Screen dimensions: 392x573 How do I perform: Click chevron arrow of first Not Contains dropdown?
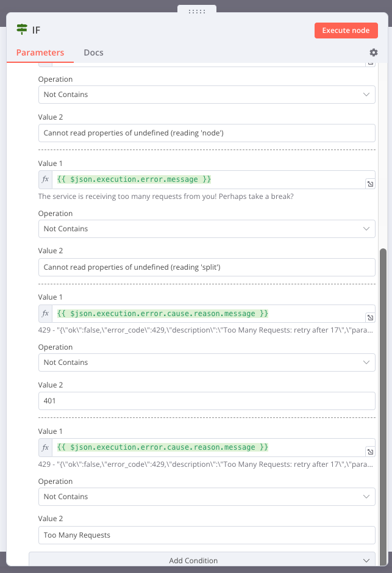(366, 95)
